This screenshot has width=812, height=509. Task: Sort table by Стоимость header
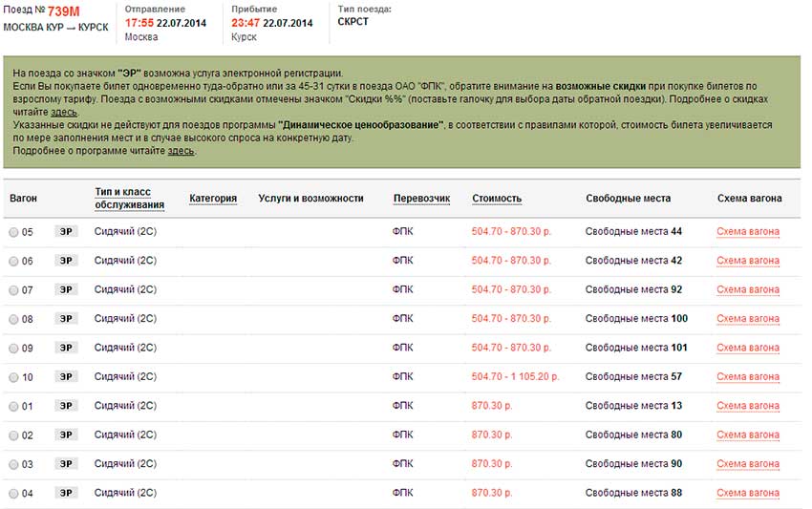(x=497, y=199)
